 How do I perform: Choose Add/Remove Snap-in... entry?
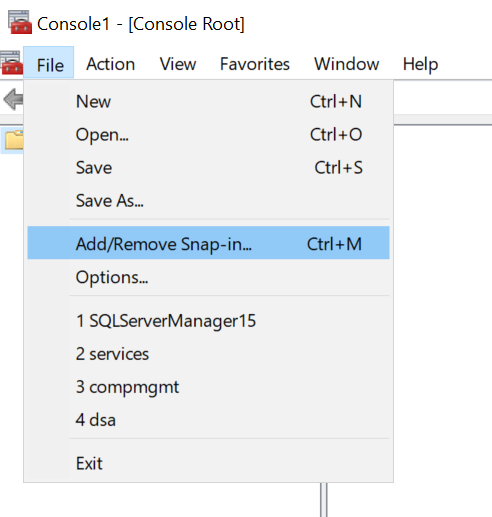pos(208,243)
